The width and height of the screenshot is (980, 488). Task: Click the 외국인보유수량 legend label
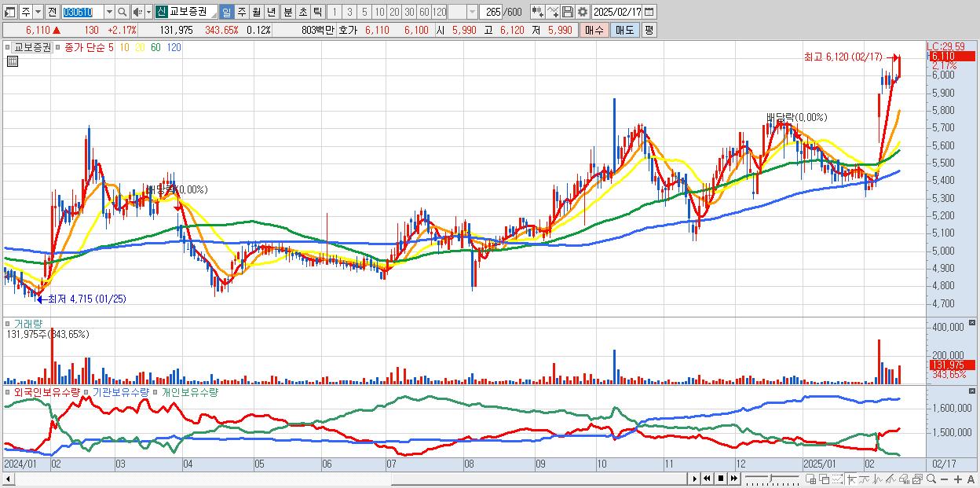tap(47, 391)
